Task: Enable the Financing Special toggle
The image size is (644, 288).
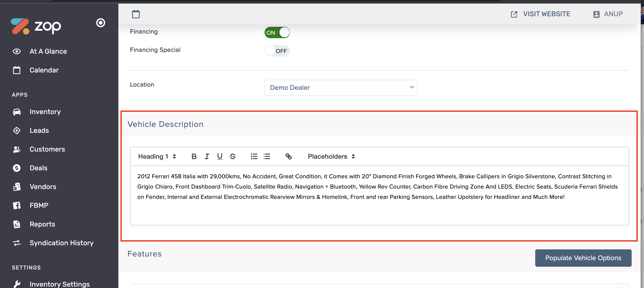Action: tap(277, 51)
